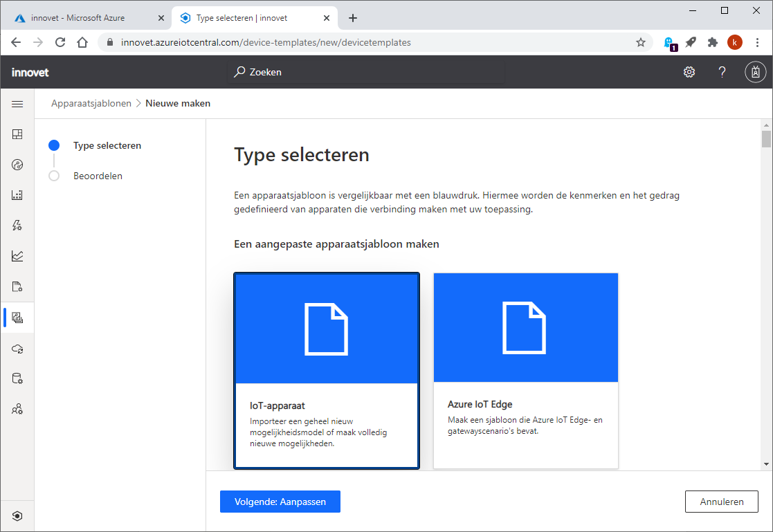773x532 pixels.
Task: Open the help question mark icon
Action: (x=722, y=72)
